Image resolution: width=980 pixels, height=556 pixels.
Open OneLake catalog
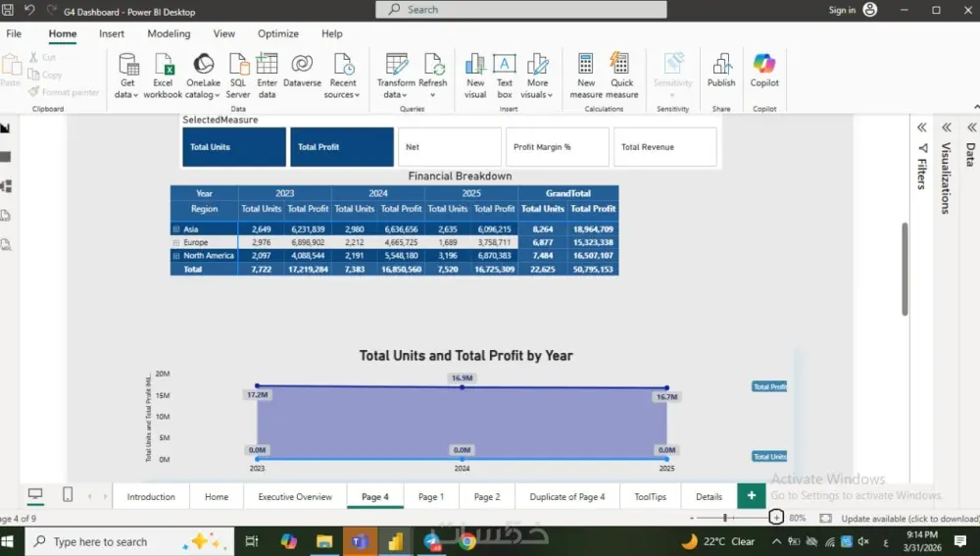tap(203, 76)
